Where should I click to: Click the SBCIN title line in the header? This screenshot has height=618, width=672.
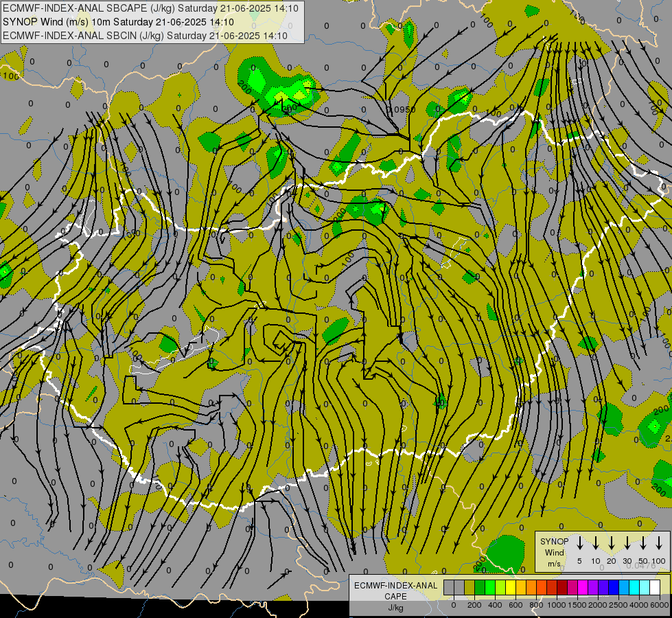(145, 36)
